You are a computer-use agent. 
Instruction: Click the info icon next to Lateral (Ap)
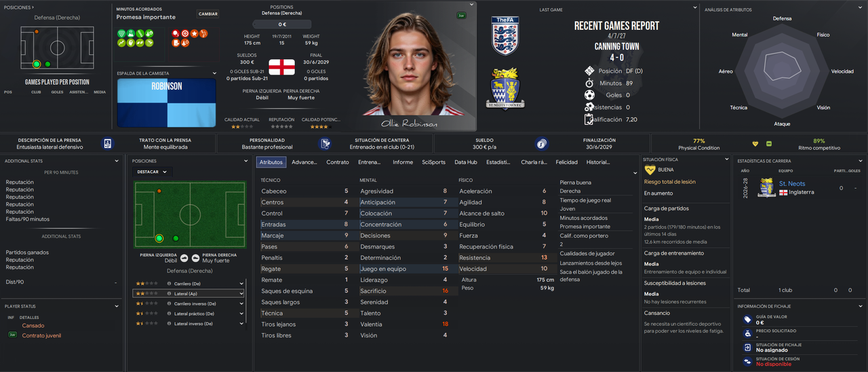tap(169, 293)
